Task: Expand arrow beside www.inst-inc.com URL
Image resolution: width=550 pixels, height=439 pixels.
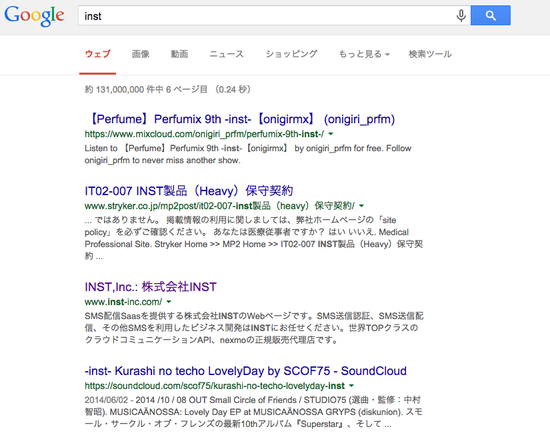Action: point(169,302)
